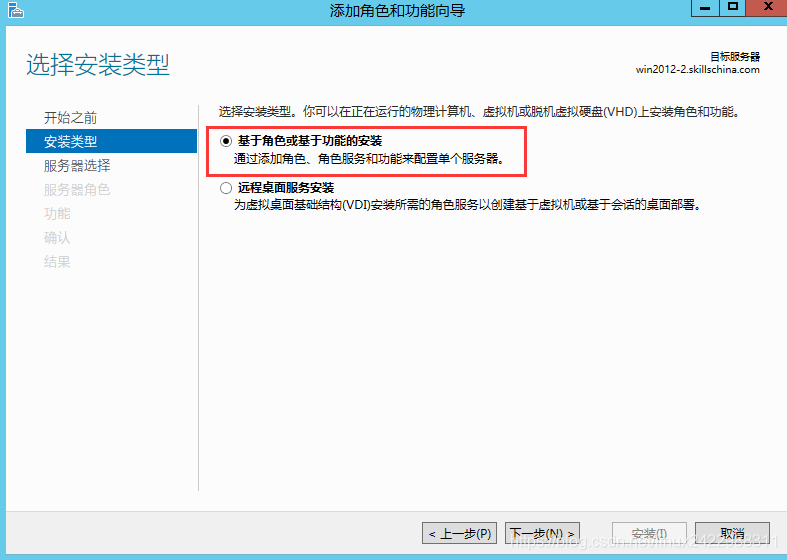
Task: Click the 选择安装类型 heading
Action: tap(98, 65)
